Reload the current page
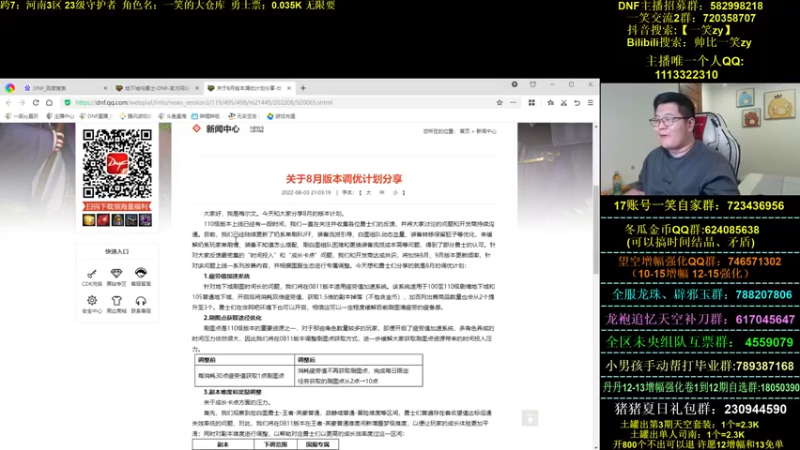 click(x=36, y=103)
